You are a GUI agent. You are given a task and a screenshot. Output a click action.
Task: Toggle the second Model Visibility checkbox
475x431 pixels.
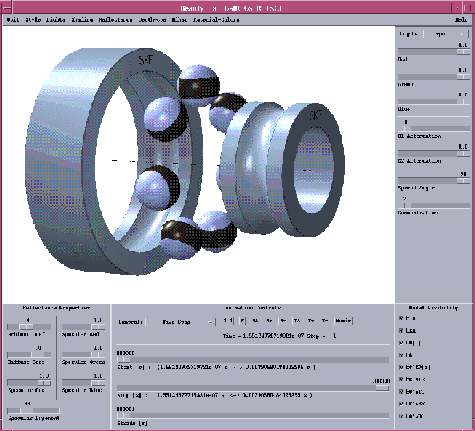click(401, 330)
